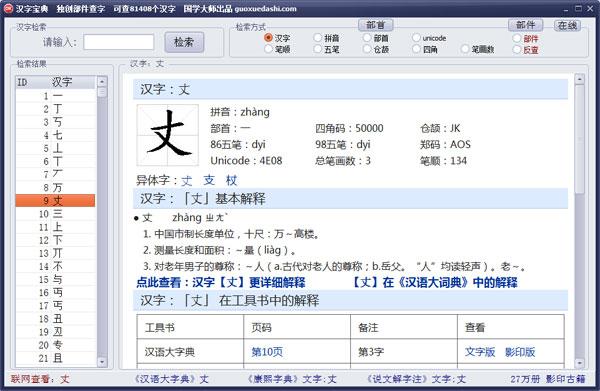Image resolution: width=600 pixels, height=391 pixels.
Task: Click the content pane scroll-down arrow
Action: click(579, 362)
